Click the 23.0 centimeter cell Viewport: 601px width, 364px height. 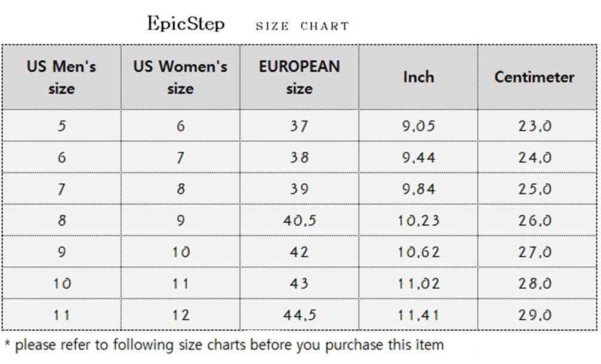tap(535, 126)
